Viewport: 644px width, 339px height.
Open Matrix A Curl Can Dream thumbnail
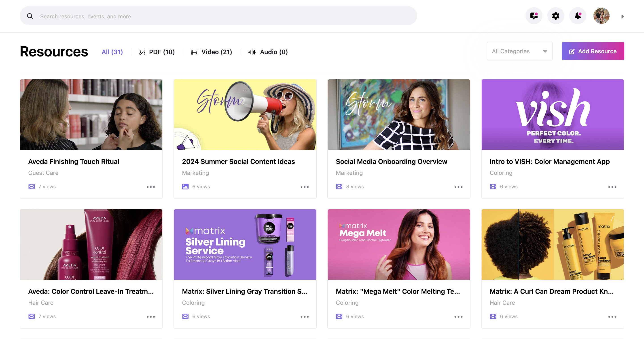point(553,244)
